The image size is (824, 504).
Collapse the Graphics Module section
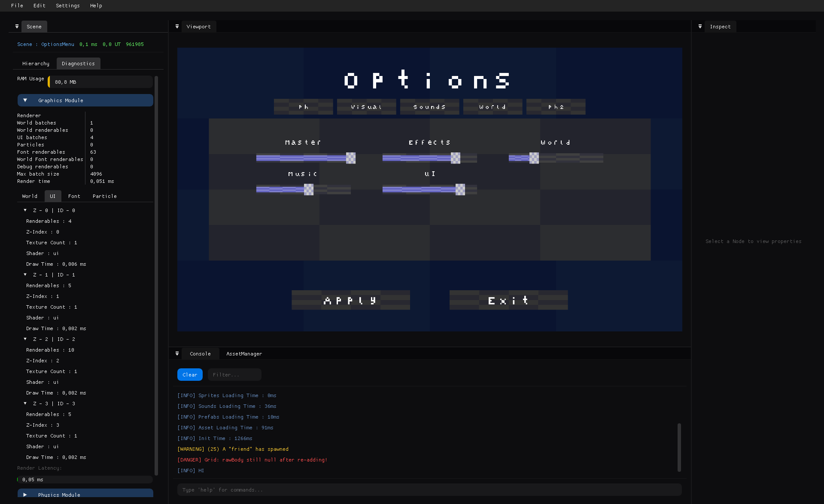(x=25, y=100)
